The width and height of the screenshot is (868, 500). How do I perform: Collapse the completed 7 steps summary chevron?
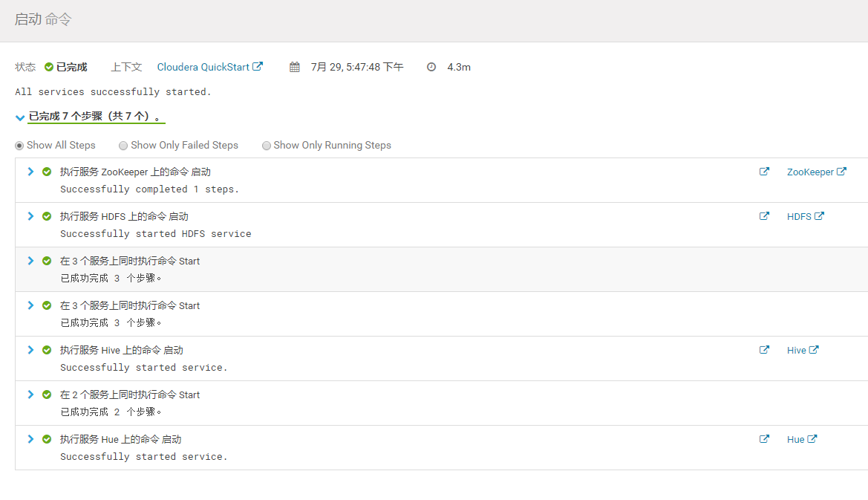coord(20,117)
